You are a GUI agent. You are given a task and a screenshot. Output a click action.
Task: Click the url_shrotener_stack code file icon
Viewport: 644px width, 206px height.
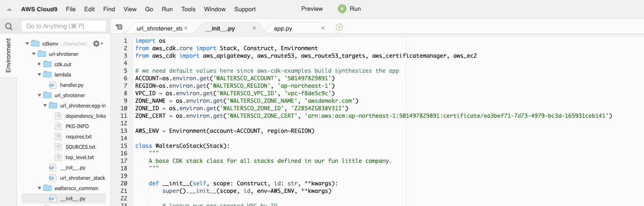point(53,178)
